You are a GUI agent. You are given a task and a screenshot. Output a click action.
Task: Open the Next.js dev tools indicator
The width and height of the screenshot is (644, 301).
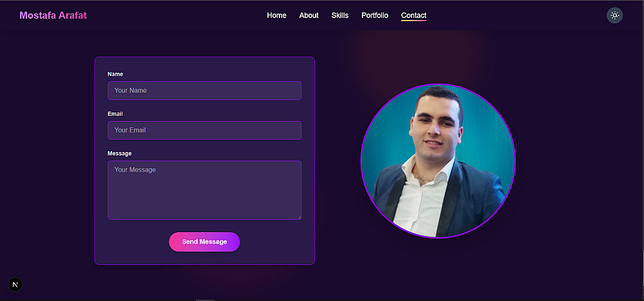pos(15,284)
